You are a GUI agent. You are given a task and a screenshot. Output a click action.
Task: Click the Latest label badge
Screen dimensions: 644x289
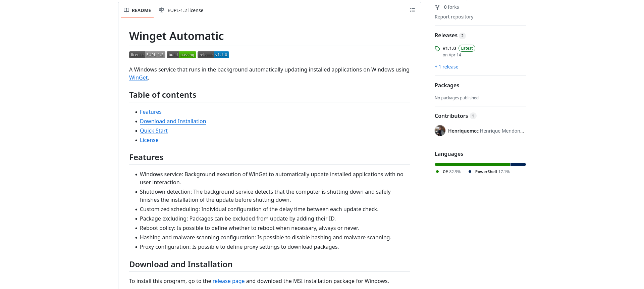tap(467, 48)
